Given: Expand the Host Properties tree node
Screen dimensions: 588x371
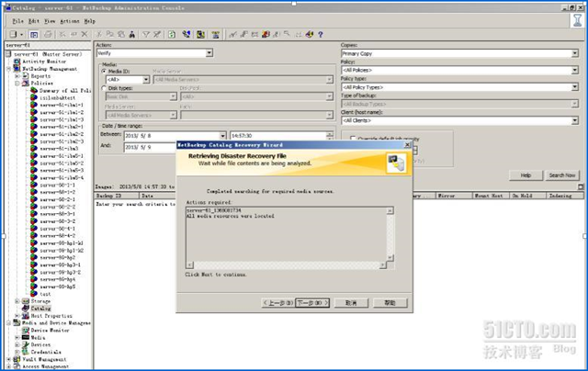Looking at the screenshot, I should pos(17,316).
